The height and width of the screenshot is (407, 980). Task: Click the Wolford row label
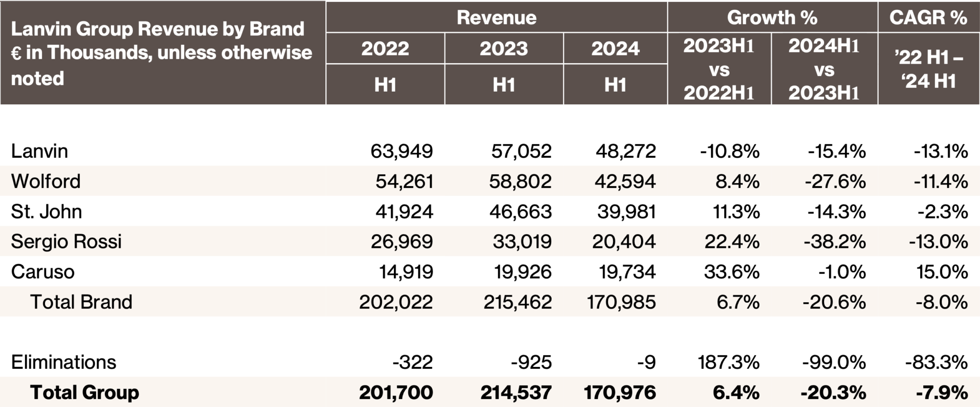[46, 181]
